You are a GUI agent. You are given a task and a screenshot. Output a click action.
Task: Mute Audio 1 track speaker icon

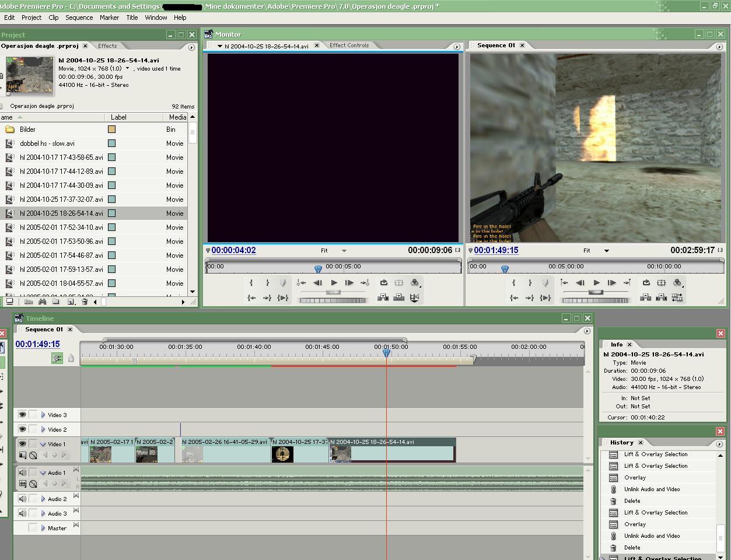(22, 473)
